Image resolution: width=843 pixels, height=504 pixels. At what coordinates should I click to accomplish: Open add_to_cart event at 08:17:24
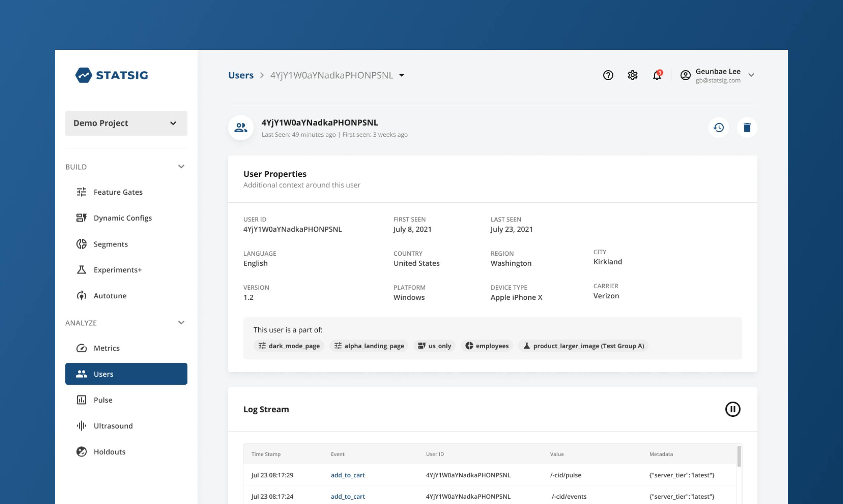pos(348,496)
